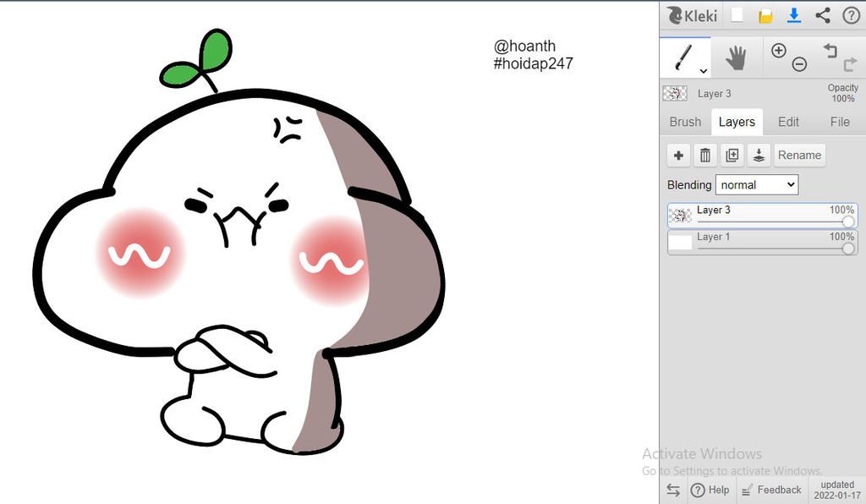The width and height of the screenshot is (866, 504).
Task: Select the hand pan tool
Action: click(x=736, y=58)
